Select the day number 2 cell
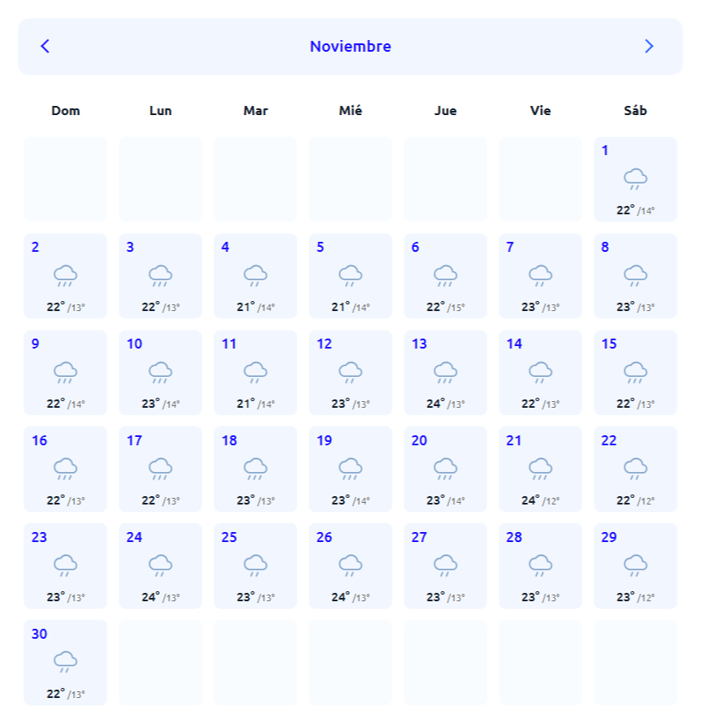 click(x=65, y=276)
